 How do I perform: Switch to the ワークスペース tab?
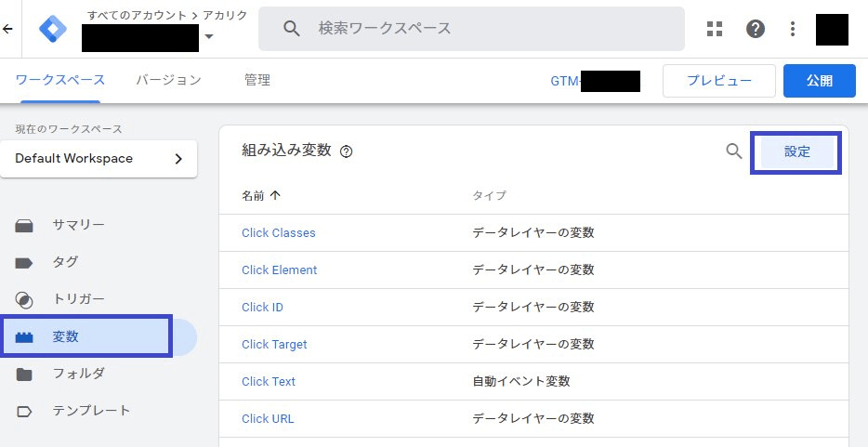coord(60,80)
